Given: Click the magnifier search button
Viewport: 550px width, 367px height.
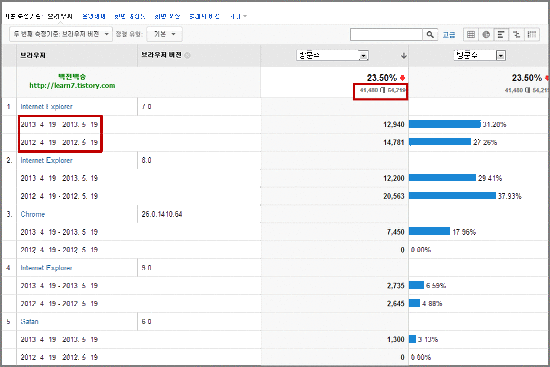Looking at the screenshot, I should [430, 34].
